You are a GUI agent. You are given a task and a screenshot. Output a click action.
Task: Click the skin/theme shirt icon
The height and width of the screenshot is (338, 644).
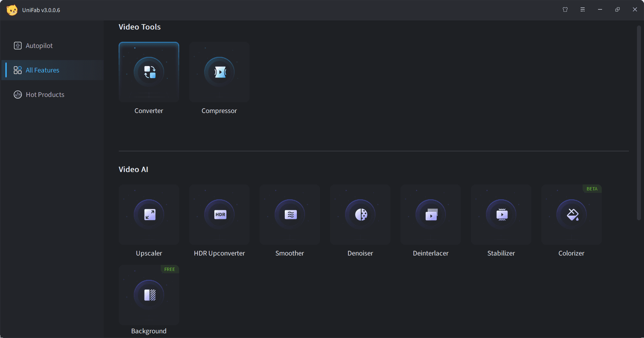click(565, 10)
